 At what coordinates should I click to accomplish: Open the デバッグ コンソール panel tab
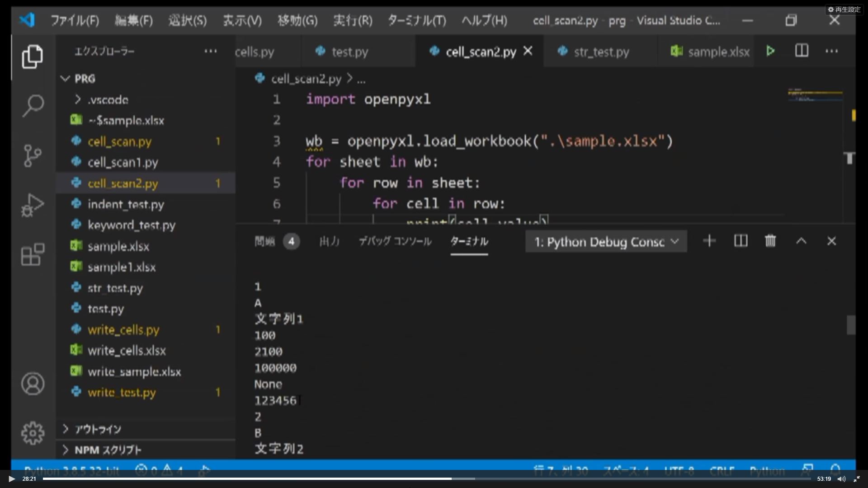pyautogui.click(x=395, y=241)
